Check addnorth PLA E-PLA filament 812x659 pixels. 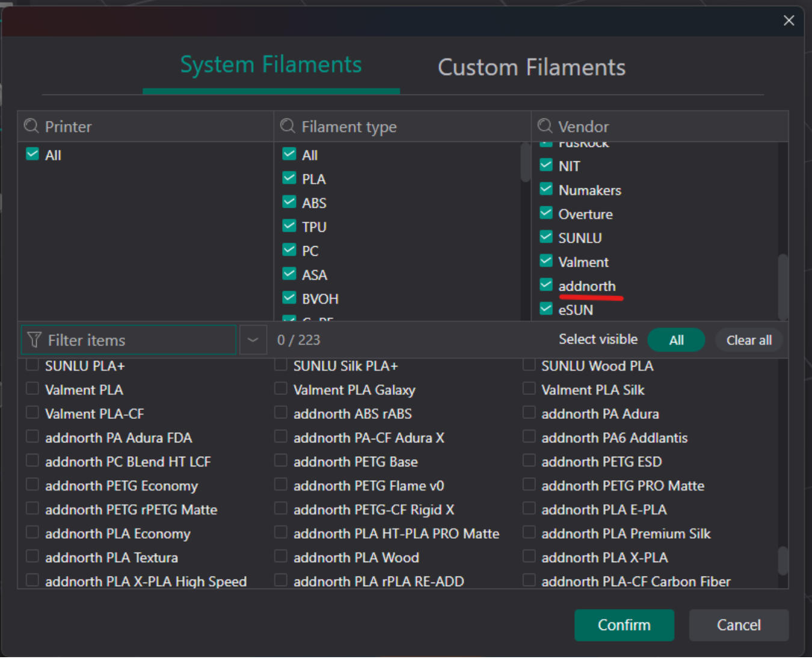[x=529, y=509]
